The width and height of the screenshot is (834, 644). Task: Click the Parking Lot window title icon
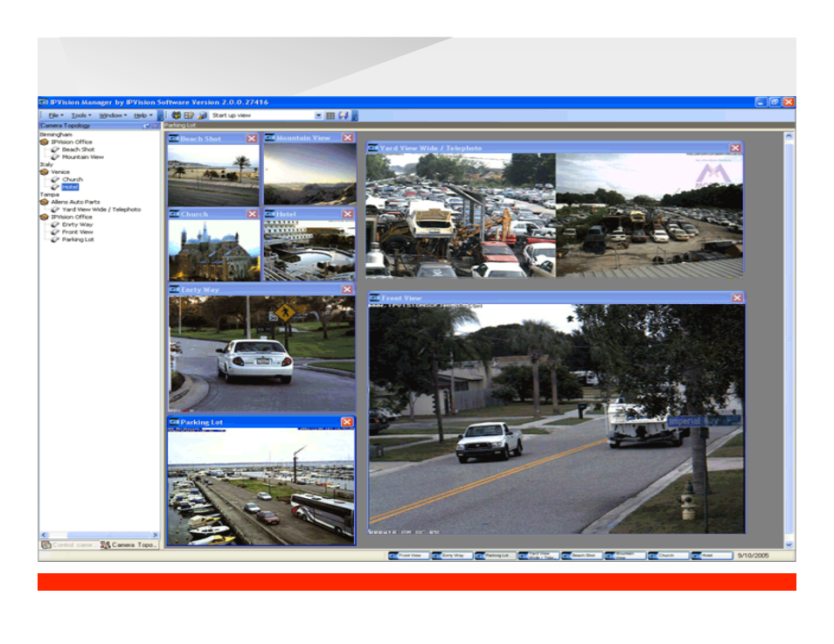173,422
